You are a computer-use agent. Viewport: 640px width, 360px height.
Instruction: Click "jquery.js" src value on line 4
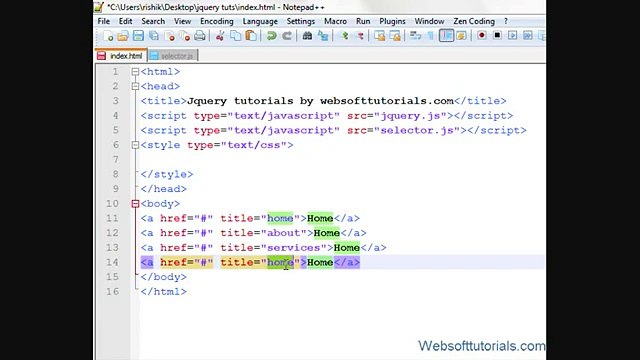coord(410,116)
